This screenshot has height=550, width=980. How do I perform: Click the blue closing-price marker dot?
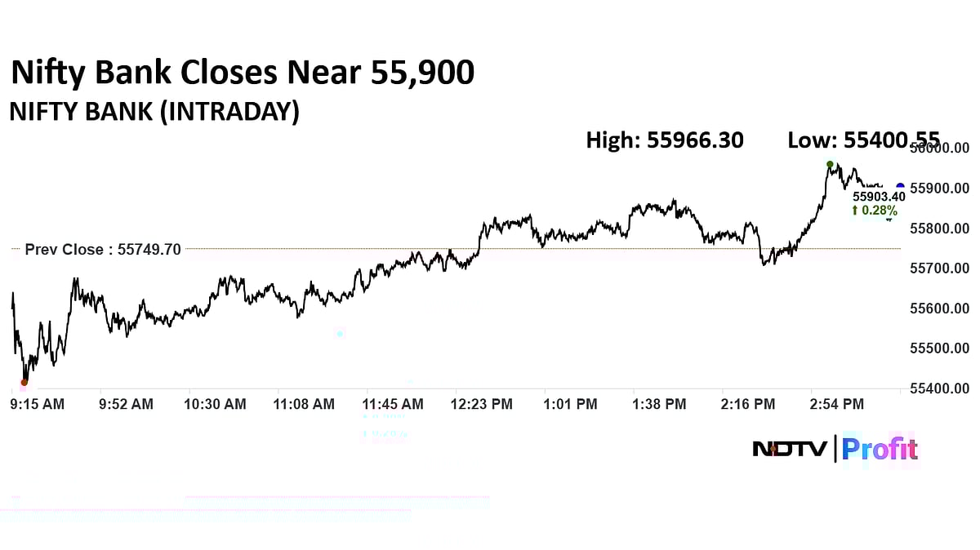point(900,187)
